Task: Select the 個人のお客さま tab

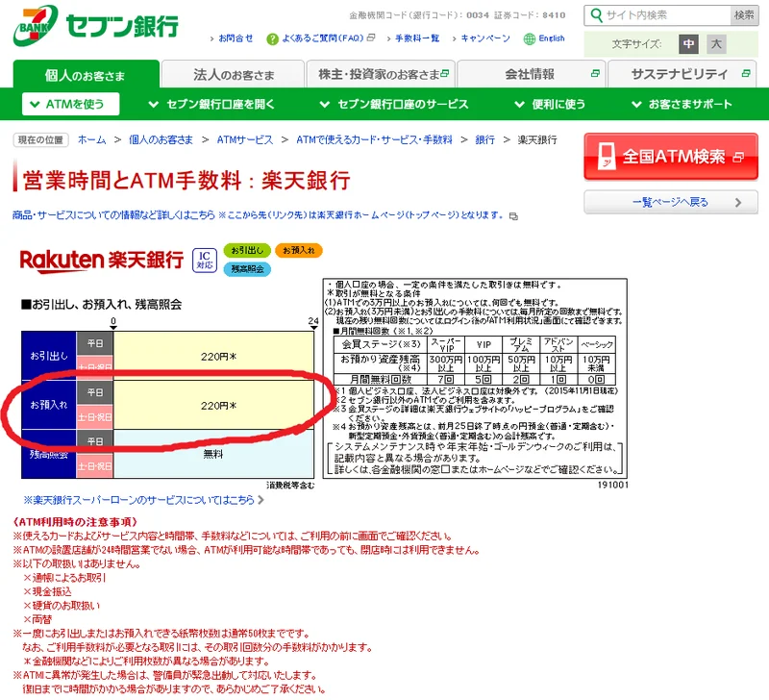Action: click(x=86, y=75)
